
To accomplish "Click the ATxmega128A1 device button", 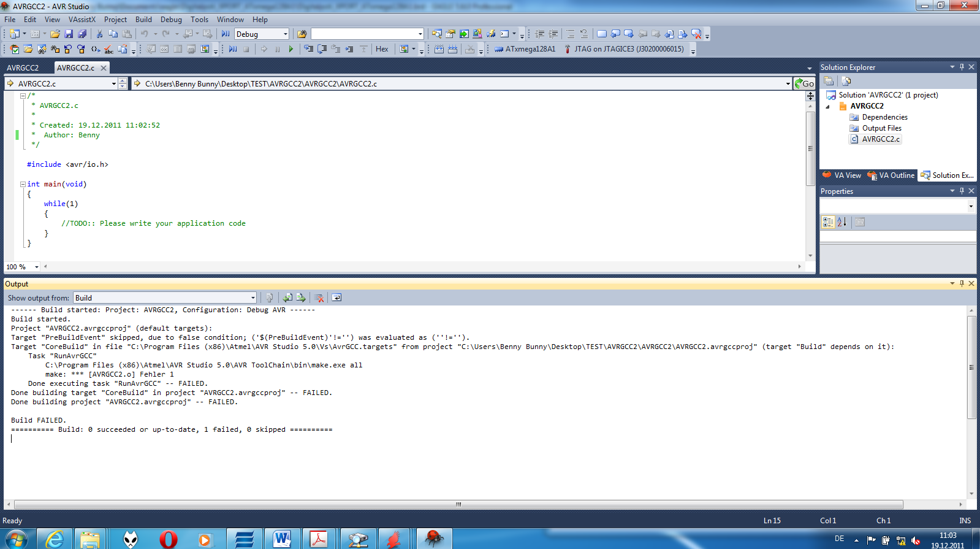I will point(525,49).
